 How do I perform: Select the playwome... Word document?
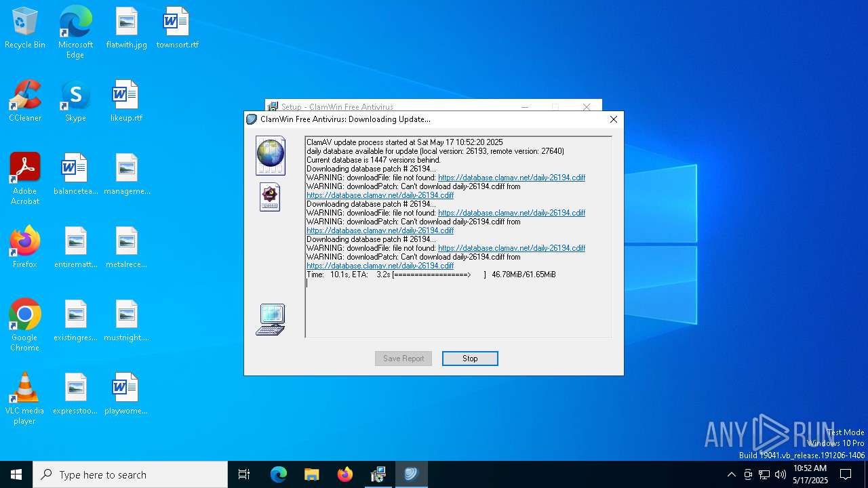pos(126,393)
